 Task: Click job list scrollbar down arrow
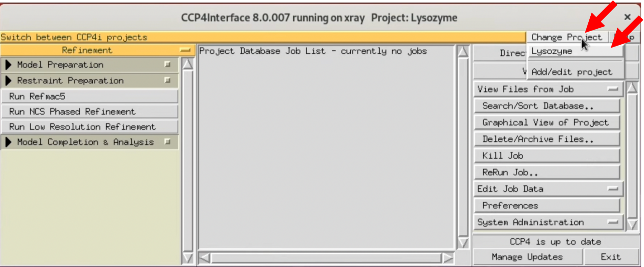tap(463, 243)
